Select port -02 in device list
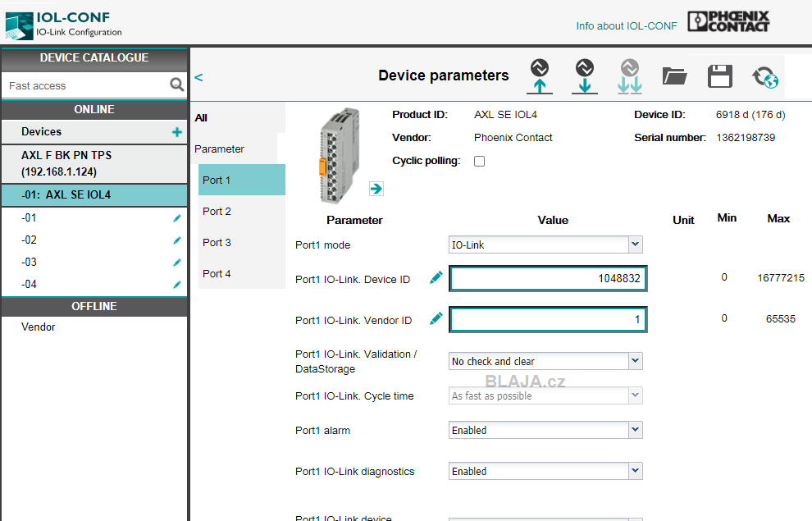Viewport: 812px width, 521px height. [x=94, y=240]
